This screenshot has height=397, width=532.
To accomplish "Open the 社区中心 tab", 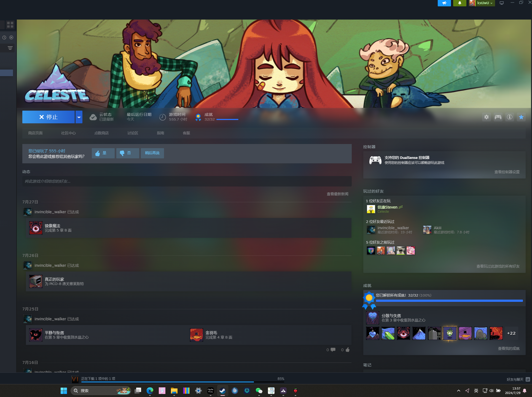I will coord(68,133).
